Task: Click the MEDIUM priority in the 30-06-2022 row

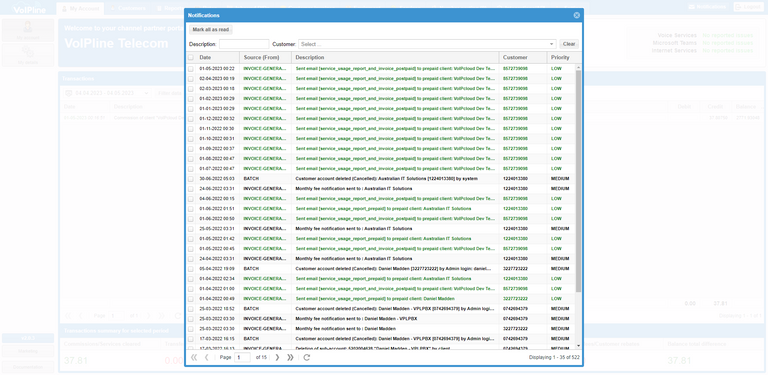Action: pyautogui.click(x=560, y=179)
